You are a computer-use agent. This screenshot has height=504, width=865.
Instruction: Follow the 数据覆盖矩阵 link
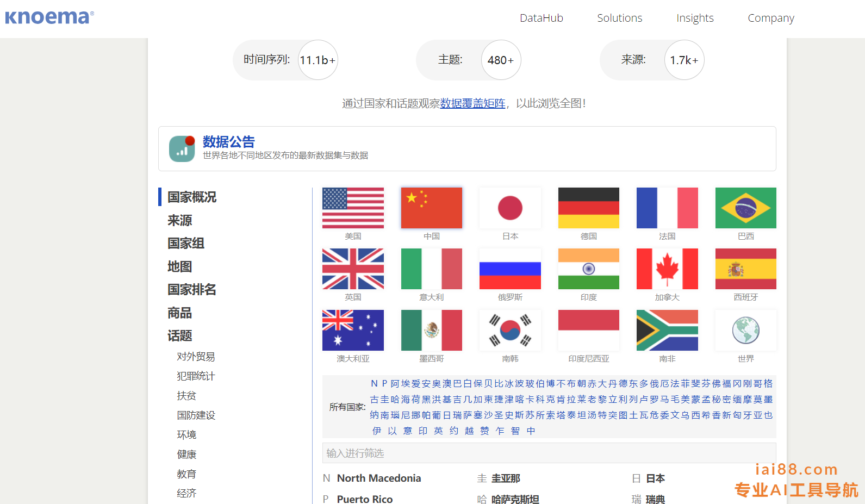pyautogui.click(x=472, y=103)
